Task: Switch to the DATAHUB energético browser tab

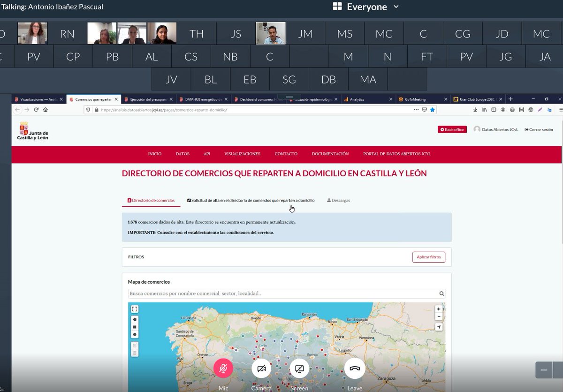Action: point(203,99)
